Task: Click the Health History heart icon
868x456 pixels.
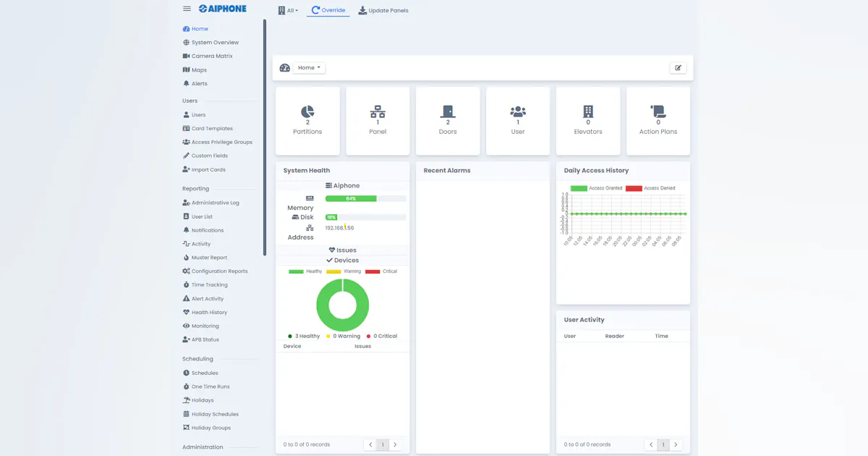Action: 186,313
